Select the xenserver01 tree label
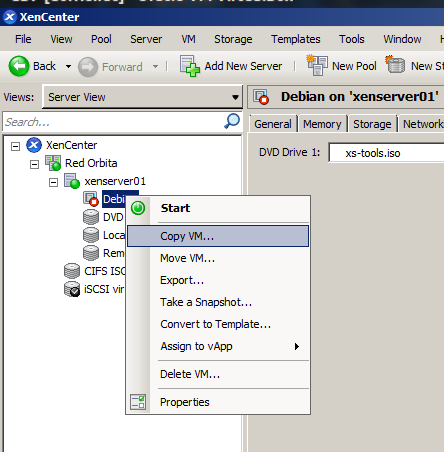Screen dimensions: 444x452 [115, 181]
